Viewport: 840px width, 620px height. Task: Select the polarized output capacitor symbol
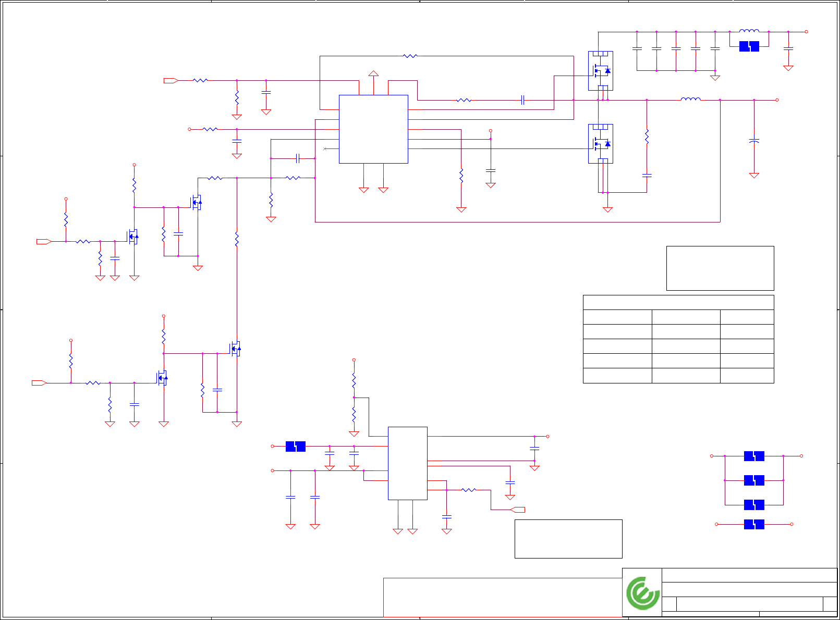click(x=754, y=141)
